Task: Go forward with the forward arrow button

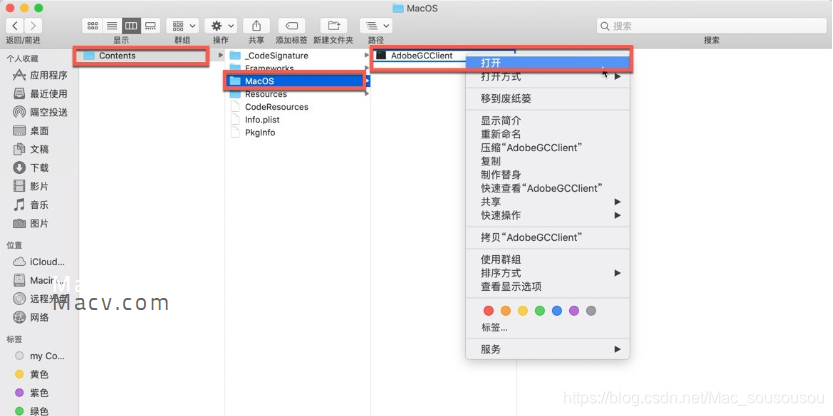Action: (x=33, y=25)
